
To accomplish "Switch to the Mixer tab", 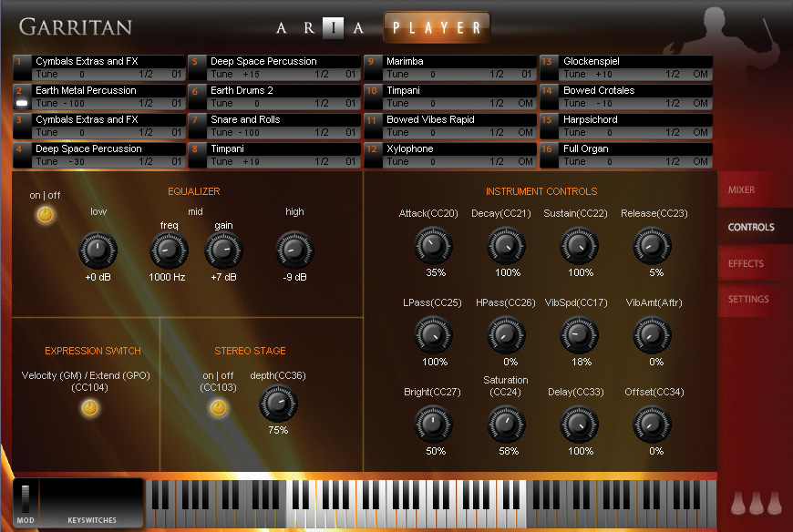I will pos(741,190).
